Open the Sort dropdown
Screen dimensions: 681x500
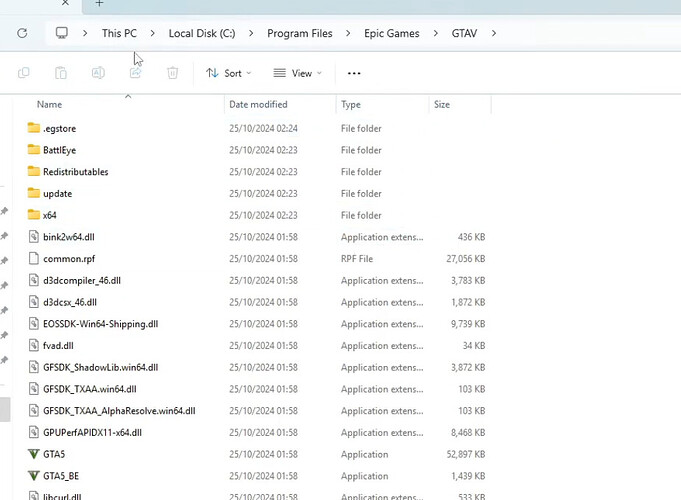[x=228, y=73]
